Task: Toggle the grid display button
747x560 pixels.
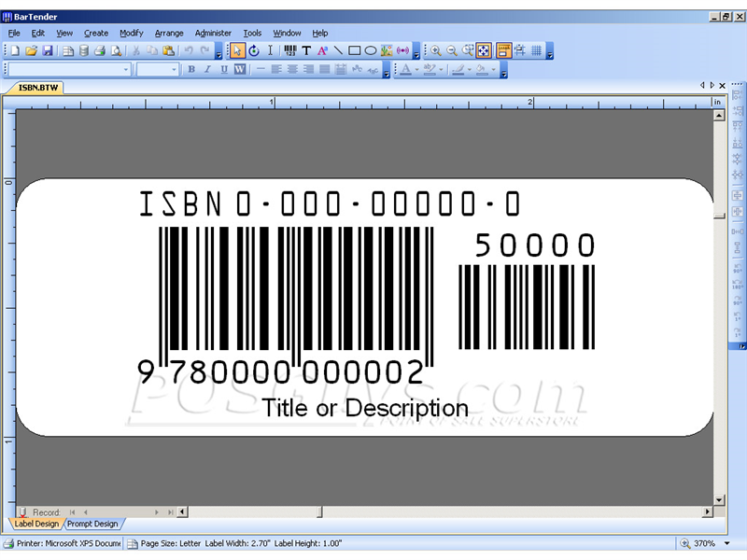Action: [x=536, y=50]
